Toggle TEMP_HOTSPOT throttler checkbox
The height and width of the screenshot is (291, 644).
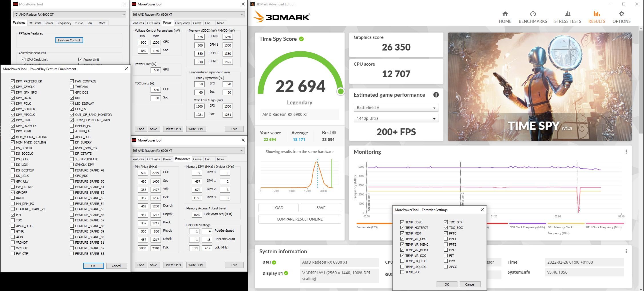pos(402,228)
